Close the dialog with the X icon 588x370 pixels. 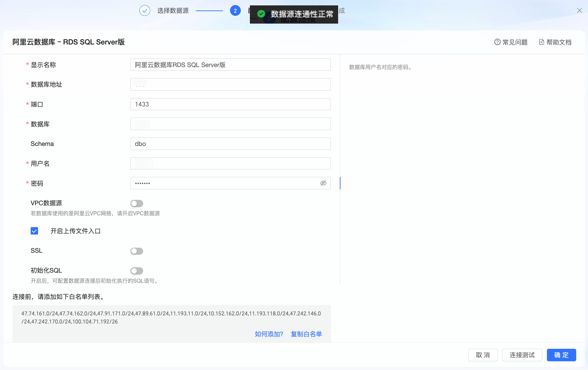[x=580, y=10]
